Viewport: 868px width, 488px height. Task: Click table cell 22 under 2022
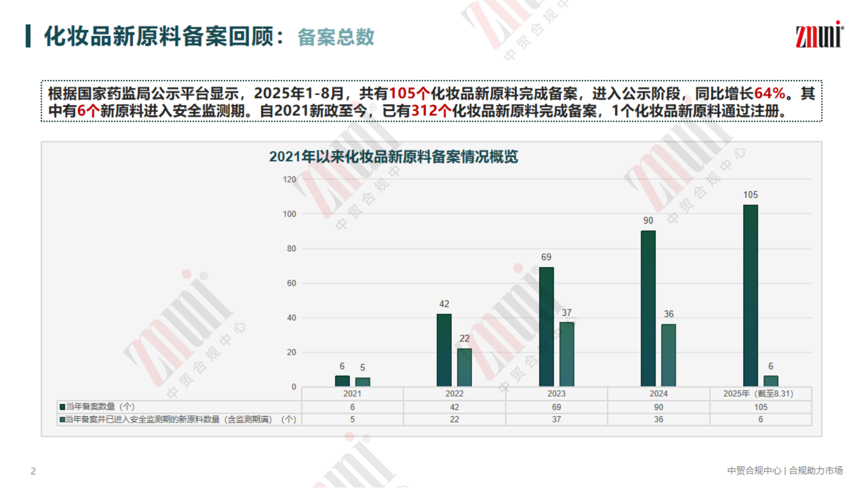click(x=455, y=420)
